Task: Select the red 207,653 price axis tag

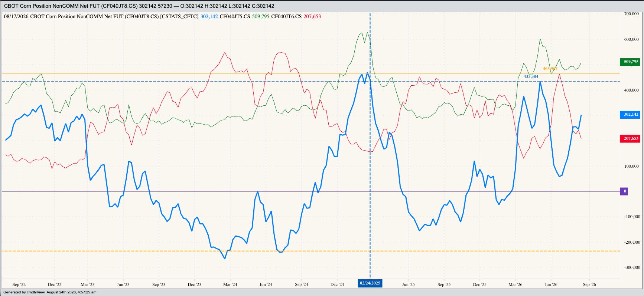Action: (630, 138)
